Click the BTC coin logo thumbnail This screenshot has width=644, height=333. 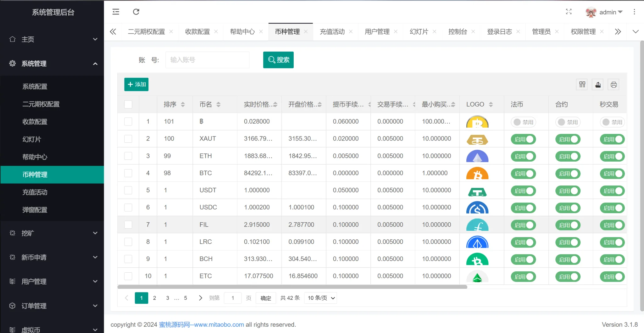[477, 174]
